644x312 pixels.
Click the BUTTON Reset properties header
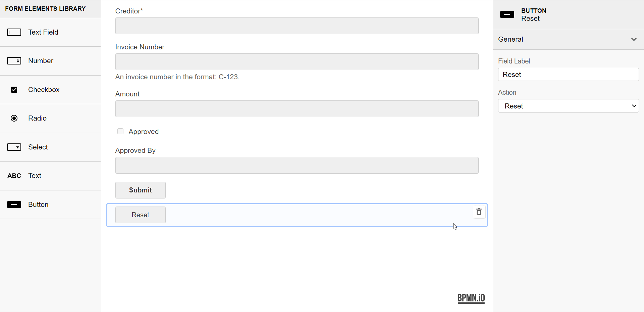(x=533, y=15)
